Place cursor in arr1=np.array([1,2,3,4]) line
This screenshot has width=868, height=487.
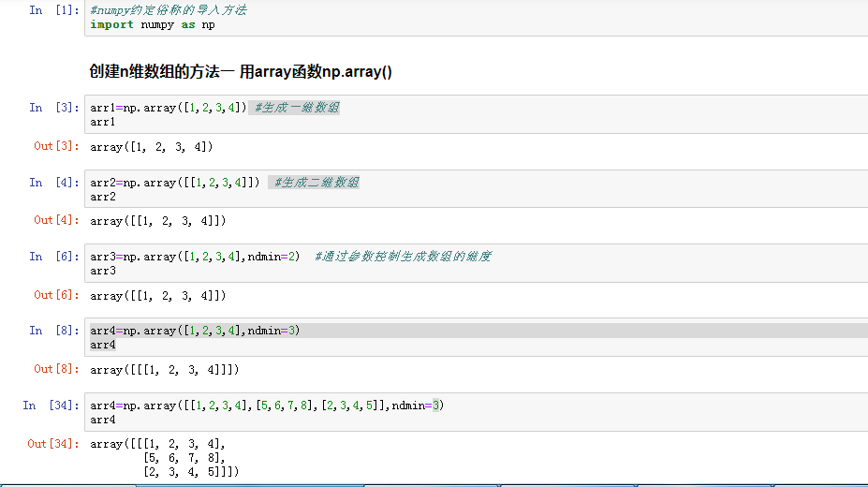169,108
